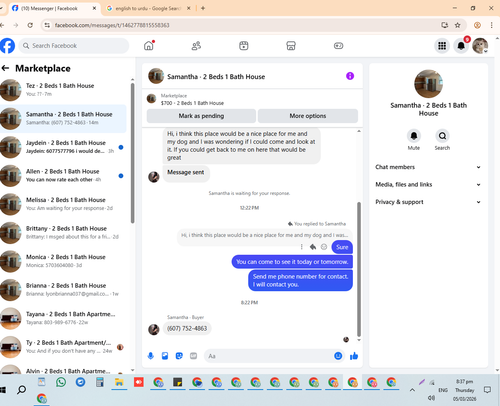Mute the Samantha conversation

[x=414, y=136]
